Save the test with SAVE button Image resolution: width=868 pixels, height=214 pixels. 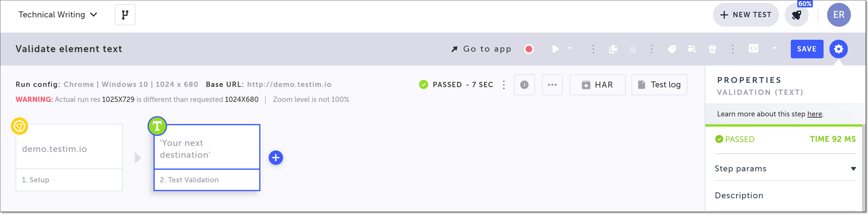807,49
